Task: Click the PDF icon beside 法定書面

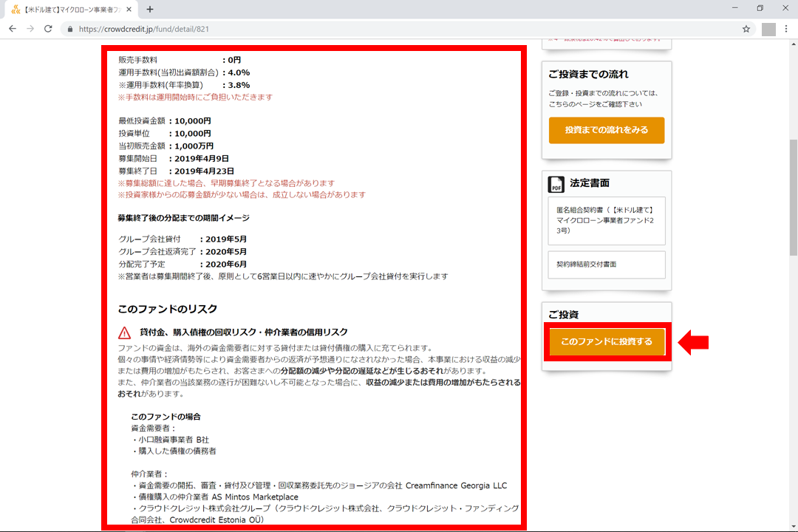Action: (x=556, y=184)
